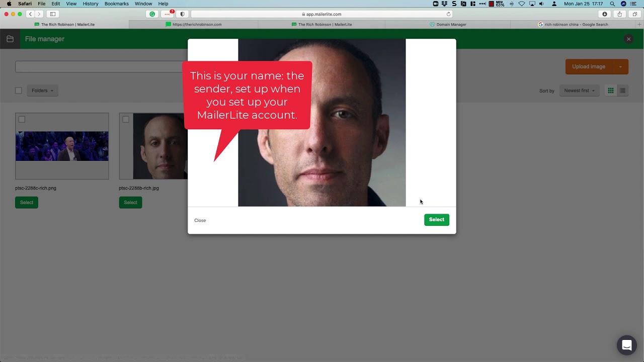Open the privacy shield icon

click(x=182, y=14)
